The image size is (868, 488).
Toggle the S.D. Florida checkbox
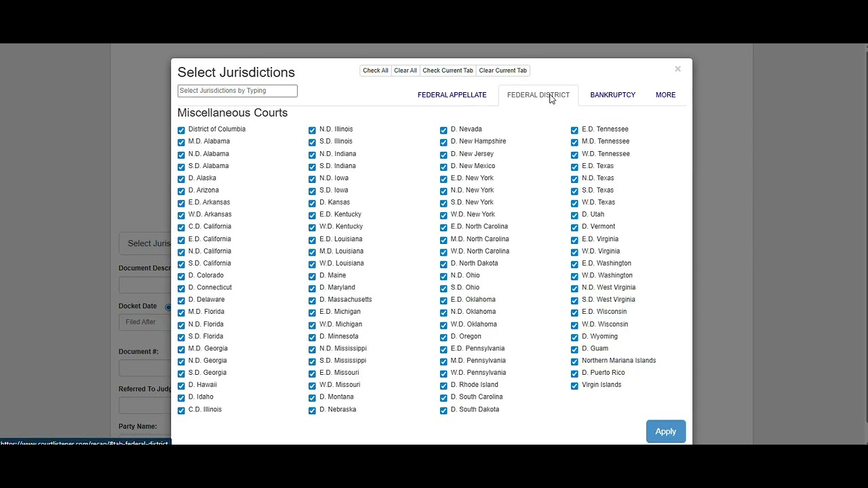coord(181,337)
